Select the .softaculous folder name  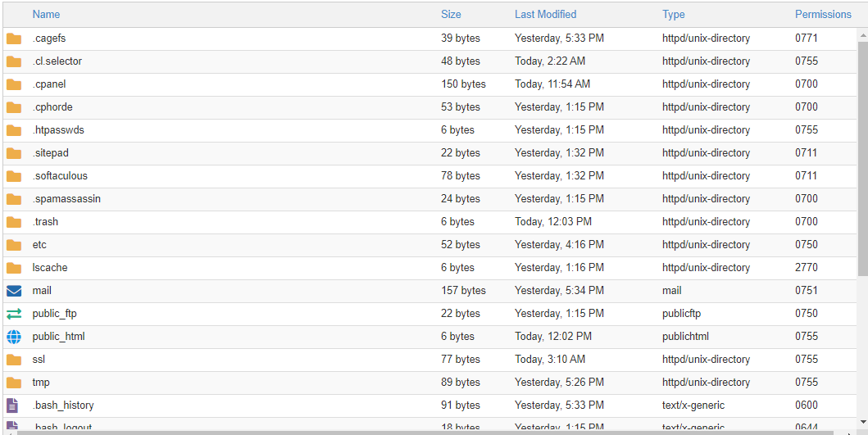60,176
